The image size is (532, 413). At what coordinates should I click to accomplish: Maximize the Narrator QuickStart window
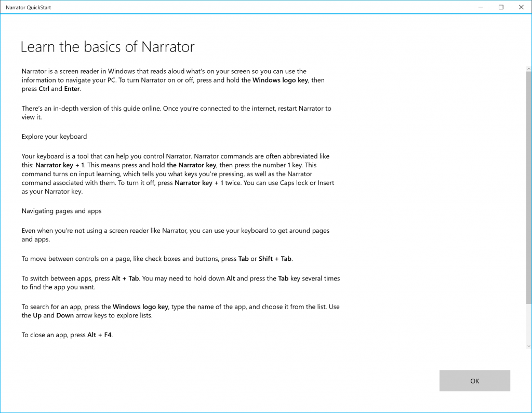(x=501, y=7)
